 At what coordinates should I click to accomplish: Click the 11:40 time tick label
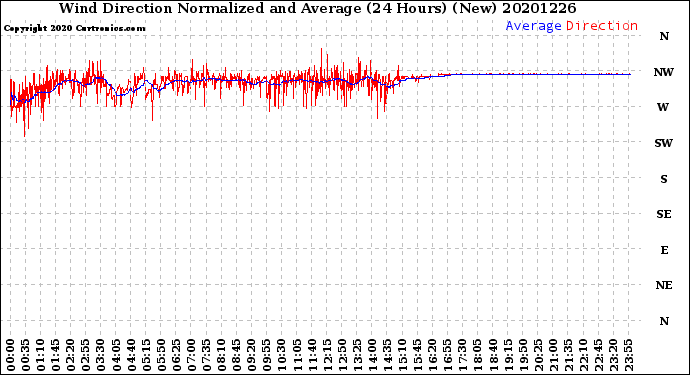[x=312, y=355]
